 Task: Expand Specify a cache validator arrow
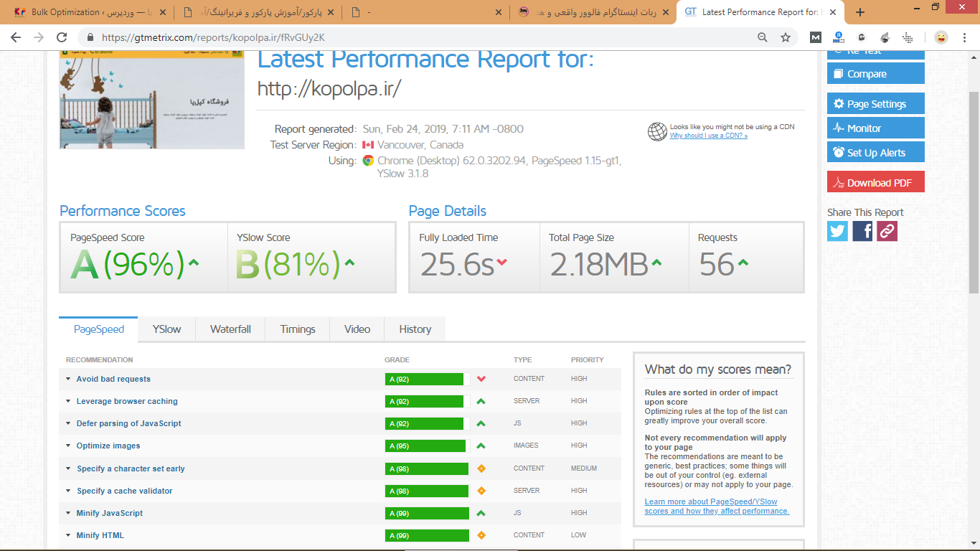(x=68, y=491)
